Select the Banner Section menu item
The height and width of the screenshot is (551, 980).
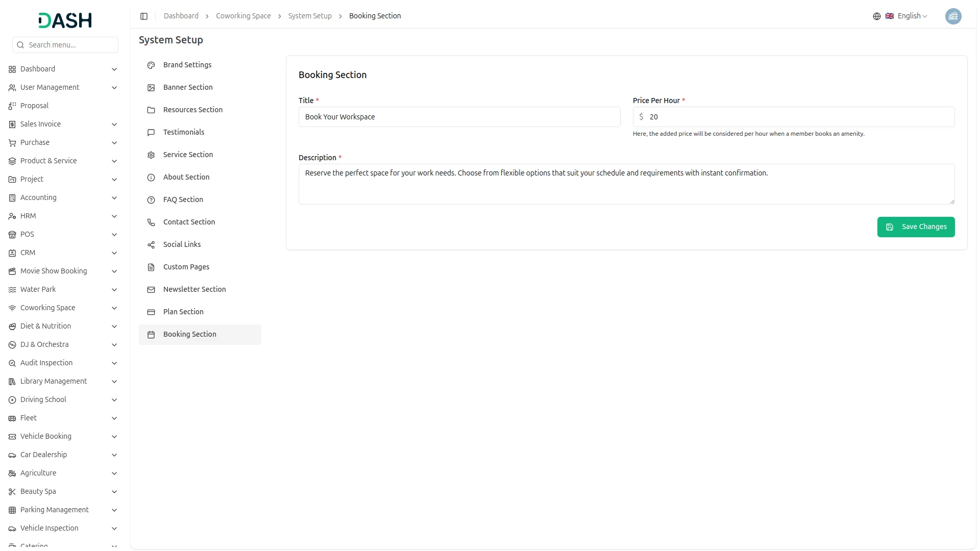(188, 87)
